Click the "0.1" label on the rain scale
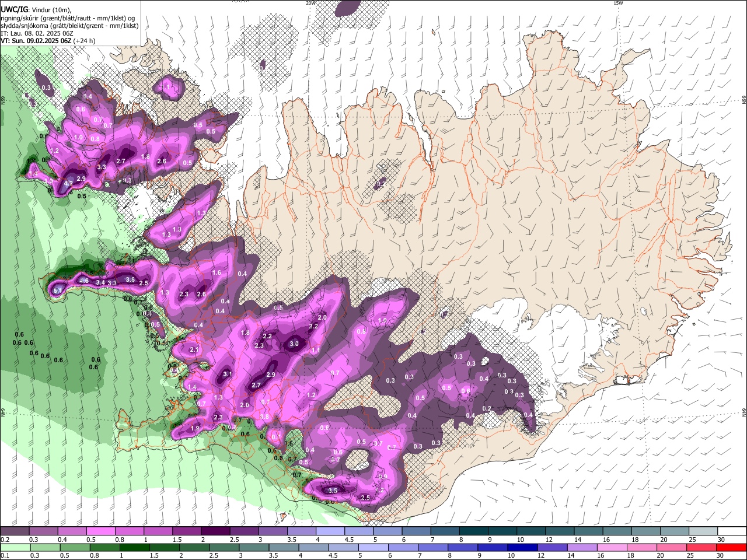Image resolution: width=747 pixels, height=560 pixels. point(5,555)
